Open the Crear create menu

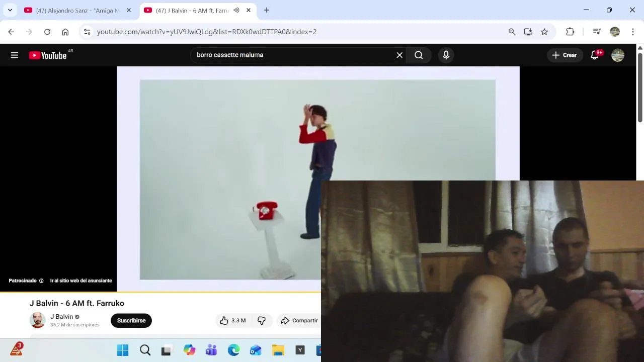[x=565, y=55]
